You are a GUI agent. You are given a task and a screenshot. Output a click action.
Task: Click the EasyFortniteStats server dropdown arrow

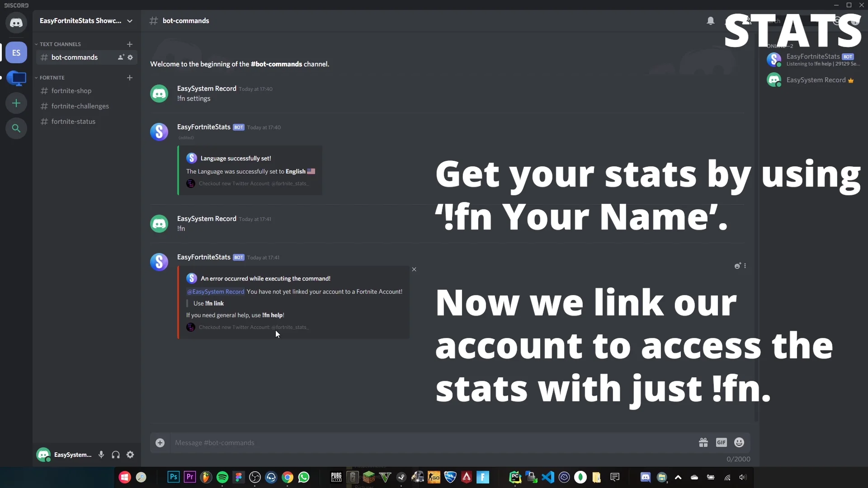tap(130, 20)
